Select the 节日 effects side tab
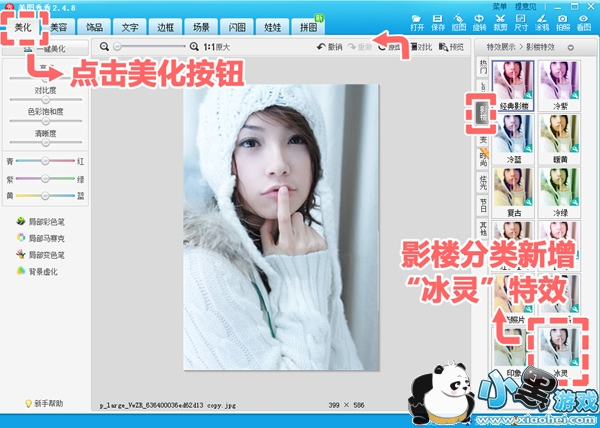 click(483, 205)
